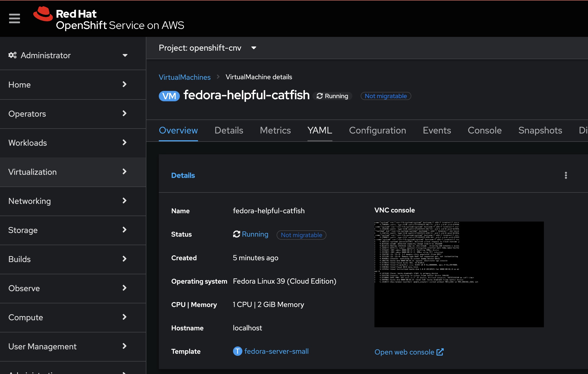
Task: Click the VNC console preview thumbnail
Action: pos(459,274)
